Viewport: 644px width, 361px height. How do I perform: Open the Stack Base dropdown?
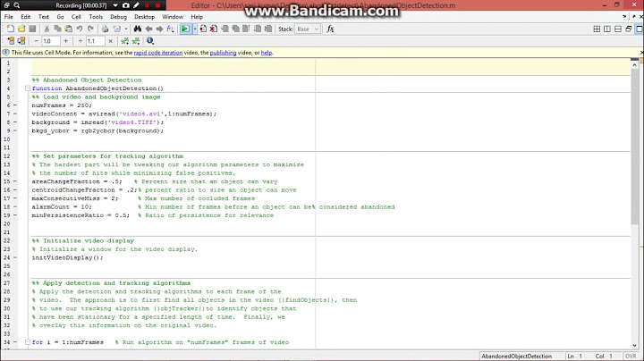click(307, 29)
